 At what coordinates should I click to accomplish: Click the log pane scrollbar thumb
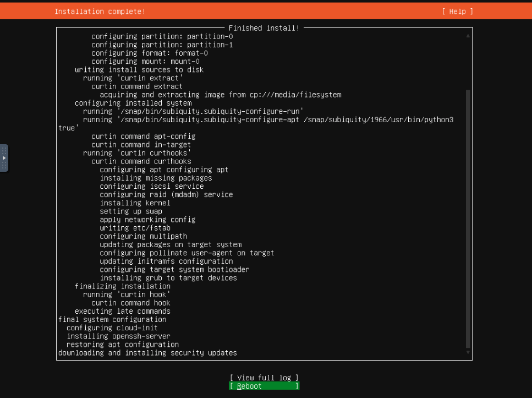coord(468,219)
